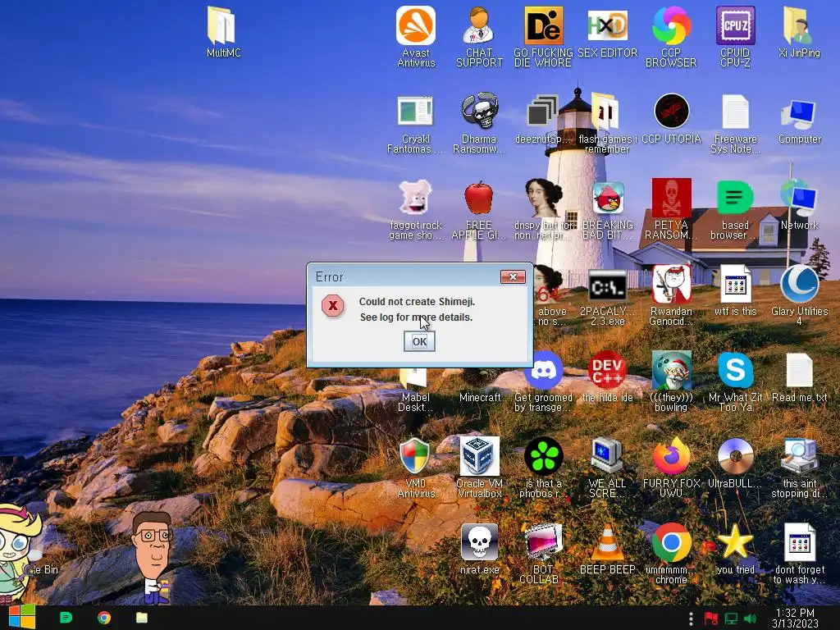This screenshot has width=840, height=630.
Task: Open the Rwandan meme face icon
Action: pyautogui.click(x=671, y=284)
